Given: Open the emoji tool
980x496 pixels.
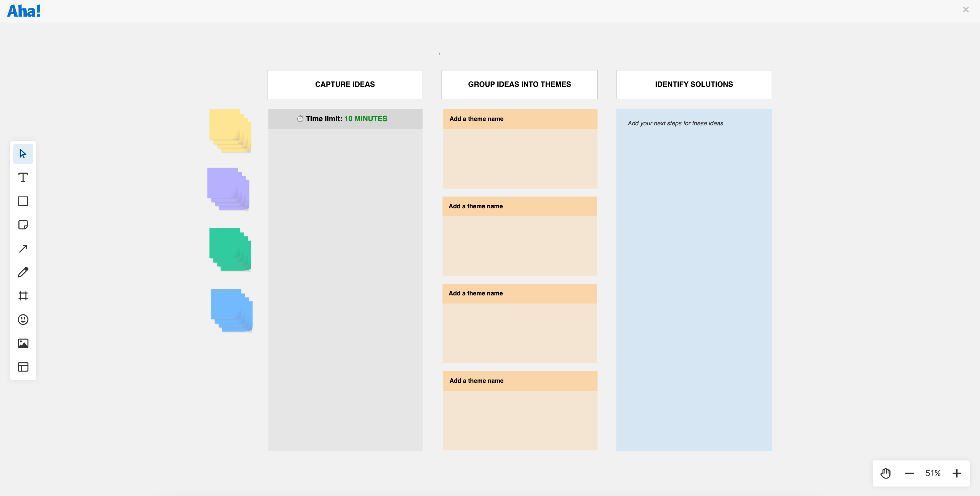Looking at the screenshot, I should 23,319.
